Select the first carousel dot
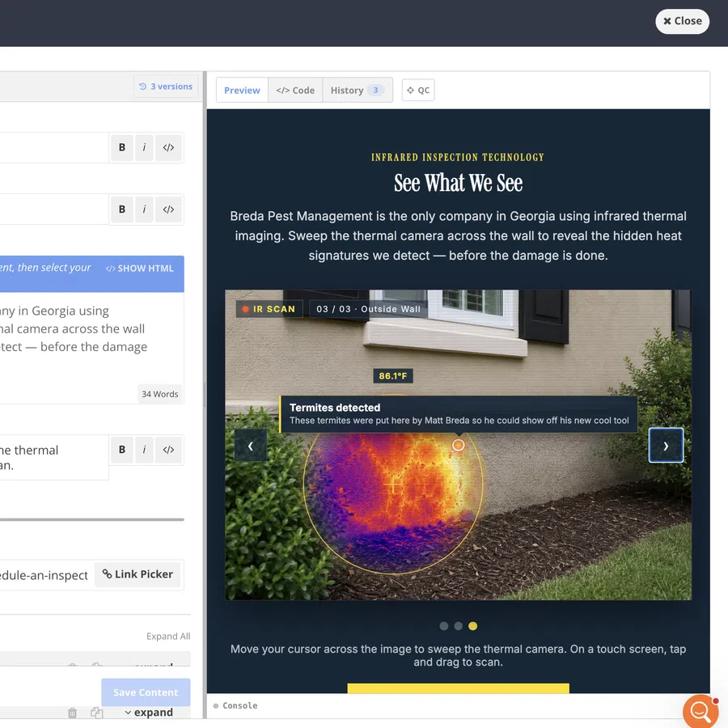 [444, 626]
